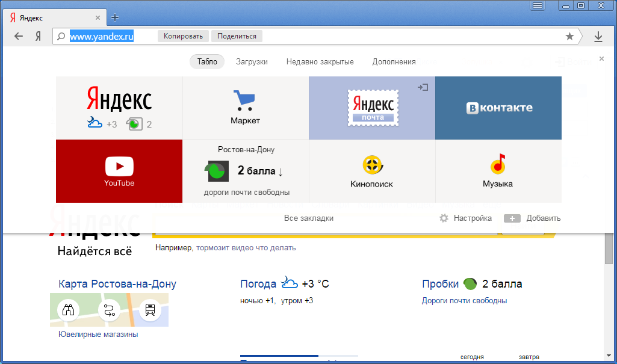The height and width of the screenshot is (364, 617).
Task: Close the Яндекс browser tab
Action: point(98,17)
